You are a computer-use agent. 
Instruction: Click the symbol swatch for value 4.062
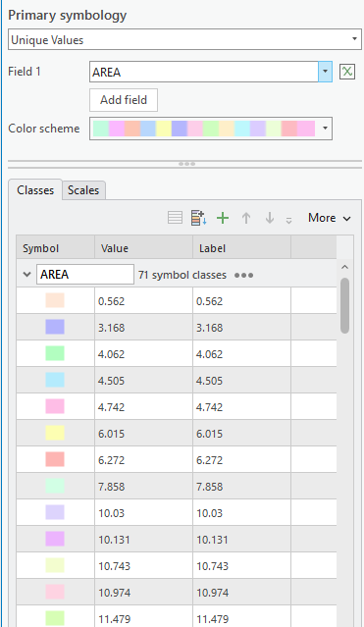pyautogui.click(x=55, y=353)
